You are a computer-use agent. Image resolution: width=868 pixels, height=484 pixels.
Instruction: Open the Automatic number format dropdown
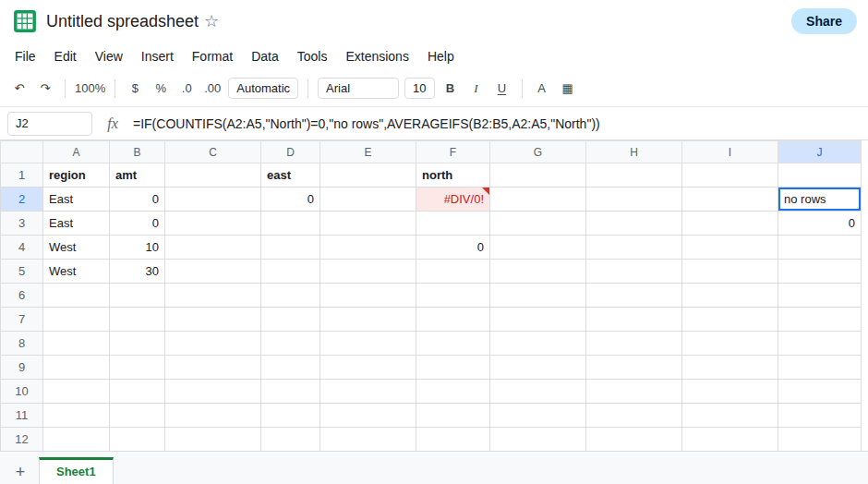click(x=263, y=88)
